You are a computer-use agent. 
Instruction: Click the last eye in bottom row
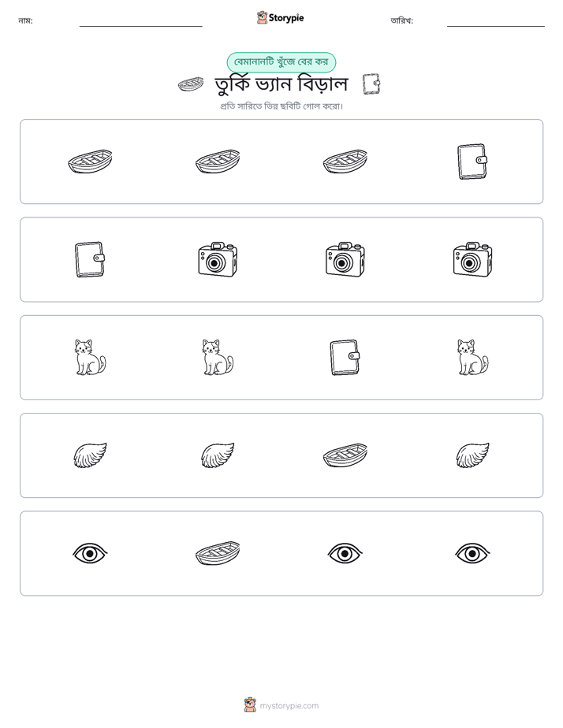(472, 553)
